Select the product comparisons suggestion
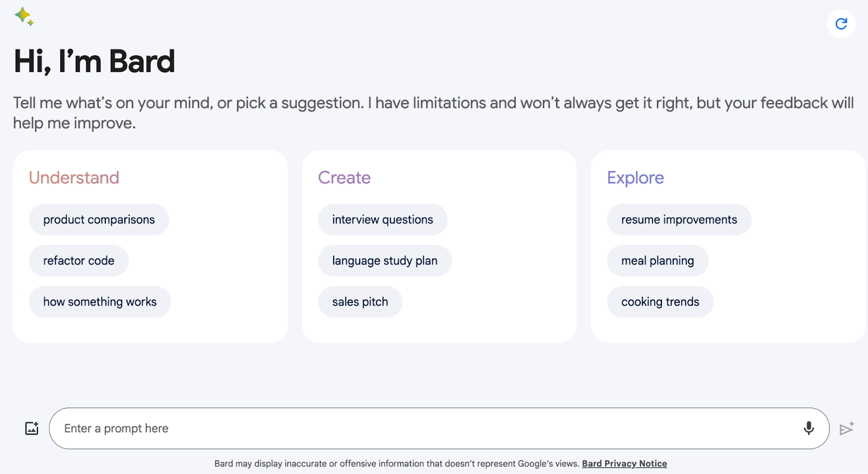Viewport: 868px width, 474px height. 99,220
